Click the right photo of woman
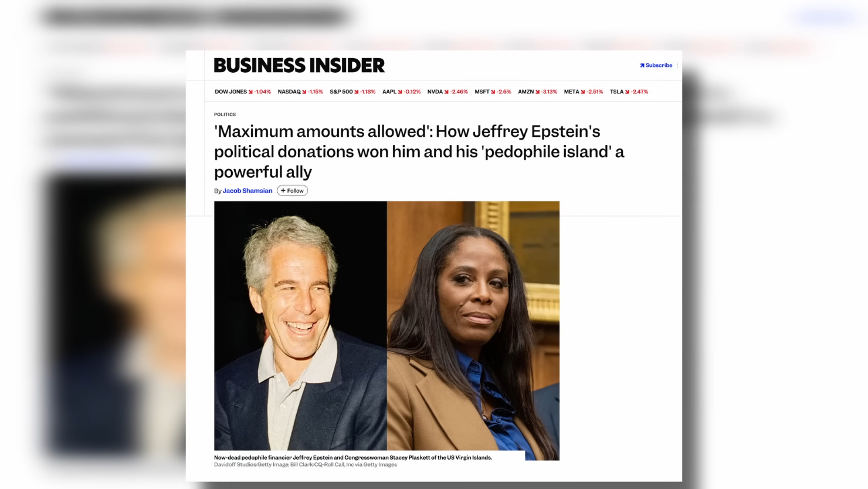Image resolution: width=868 pixels, height=489 pixels. (473, 331)
